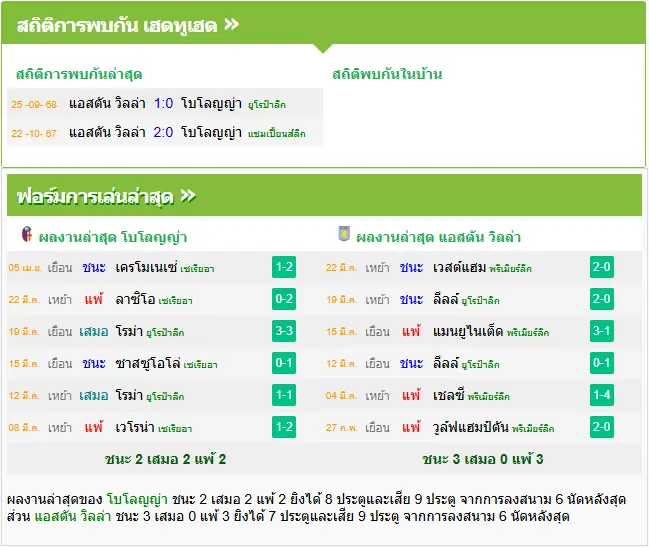Click the 3-1 score badge for แมนยูไนเต็ด
The image size is (649, 547).
(x=602, y=331)
